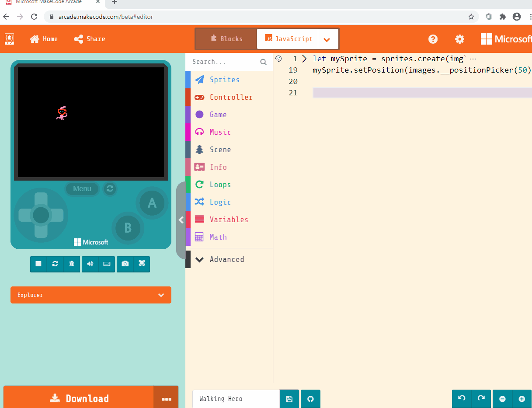Zoom in the editor
The image size is (532, 408).
pos(522,398)
